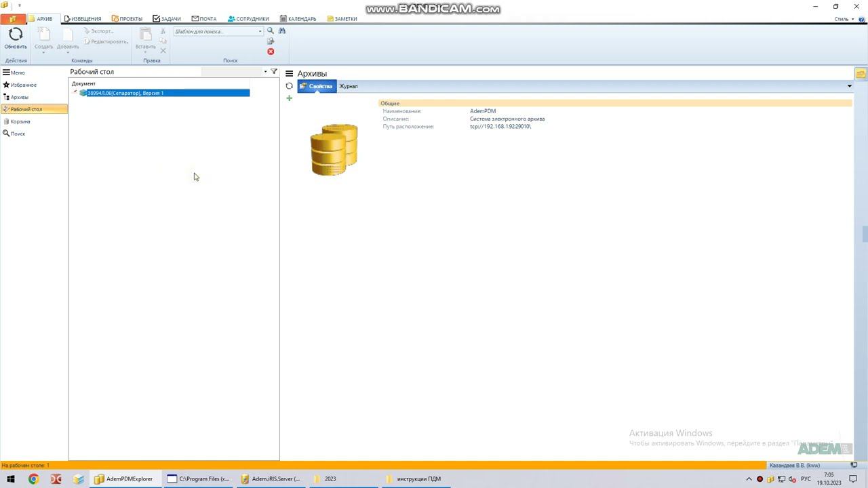Open Архивы in the left sidebar

16,97
